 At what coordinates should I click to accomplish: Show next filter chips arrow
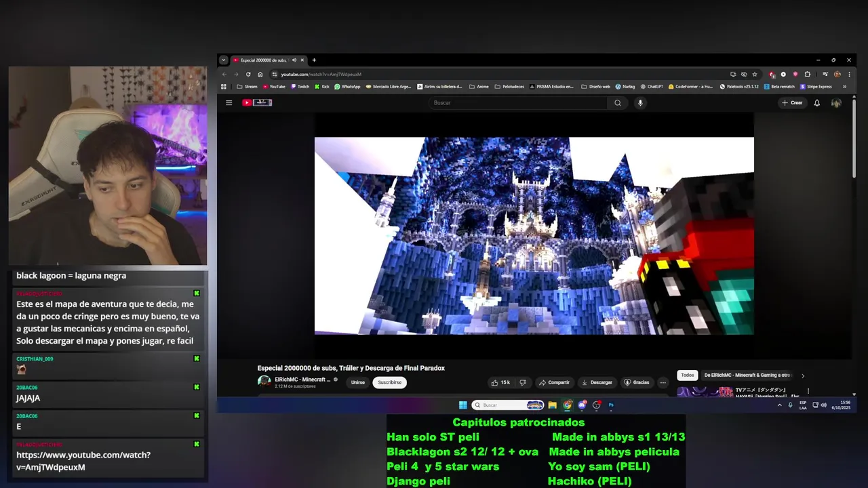point(803,375)
